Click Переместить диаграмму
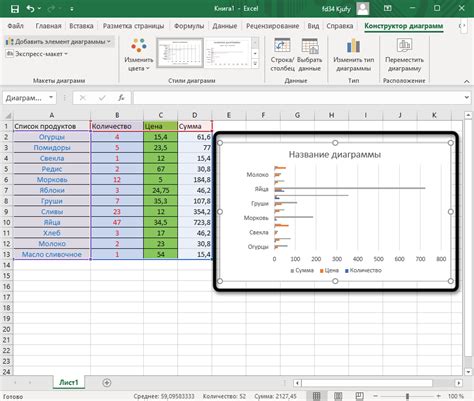The height and width of the screenshot is (401, 474). [404, 55]
